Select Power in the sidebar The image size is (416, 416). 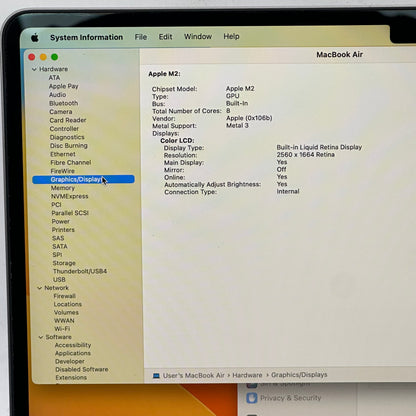coord(61,221)
